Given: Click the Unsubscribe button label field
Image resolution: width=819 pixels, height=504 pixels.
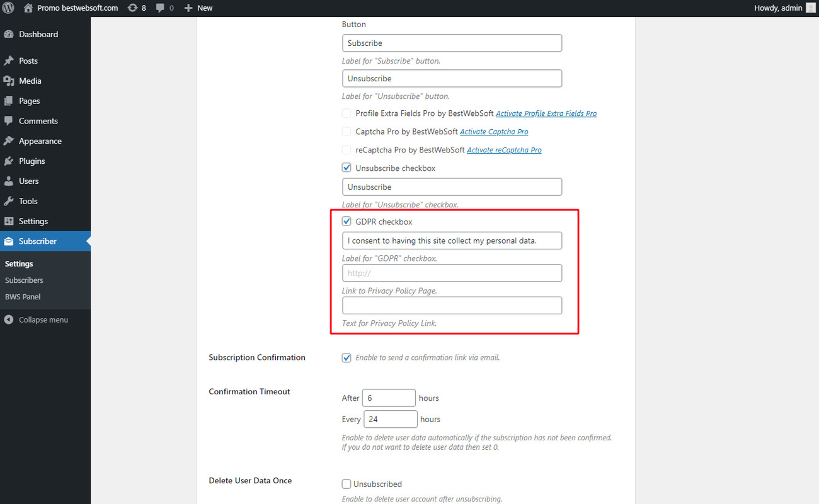Looking at the screenshot, I should [x=452, y=78].
